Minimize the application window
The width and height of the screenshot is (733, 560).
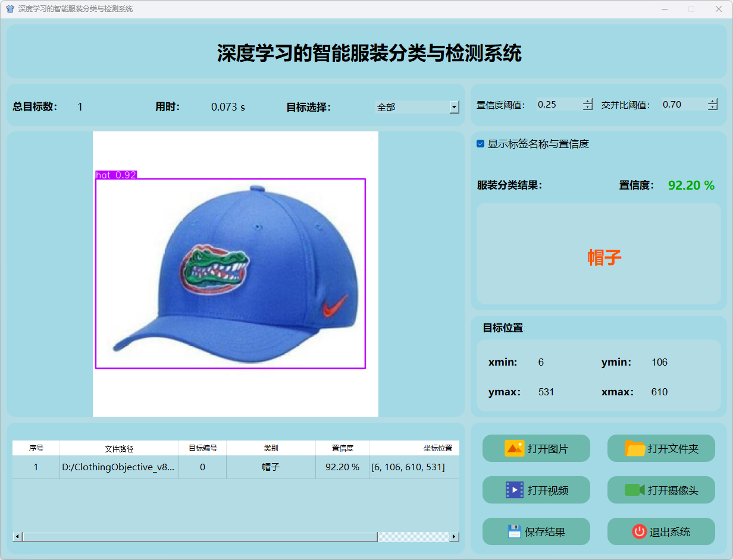(x=664, y=9)
